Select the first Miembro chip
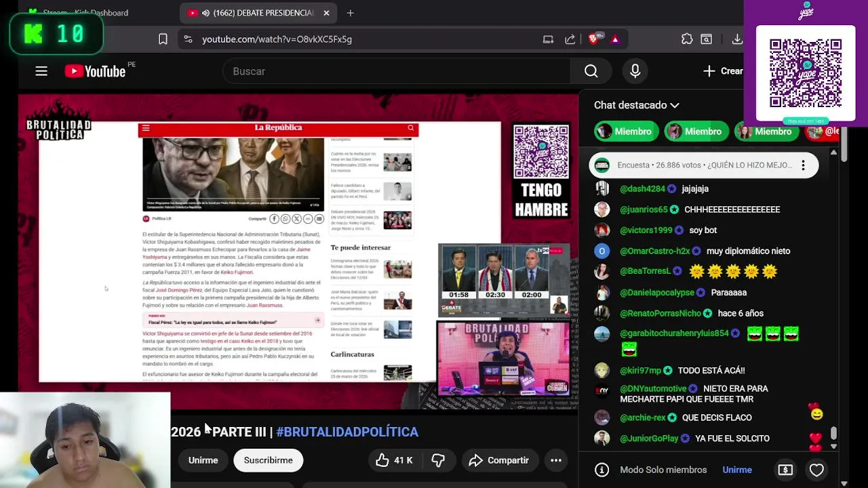Image resolution: width=868 pixels, height=488 pixels. 627,131
